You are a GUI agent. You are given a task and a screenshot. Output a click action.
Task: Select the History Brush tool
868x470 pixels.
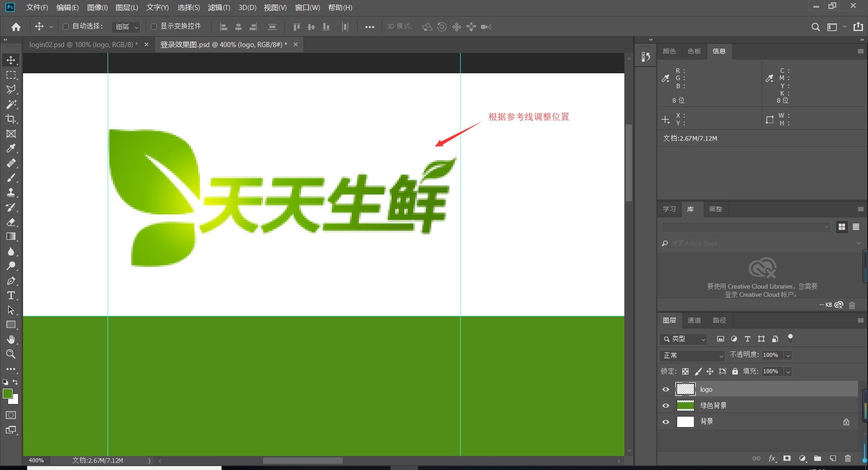pos(11,207)
